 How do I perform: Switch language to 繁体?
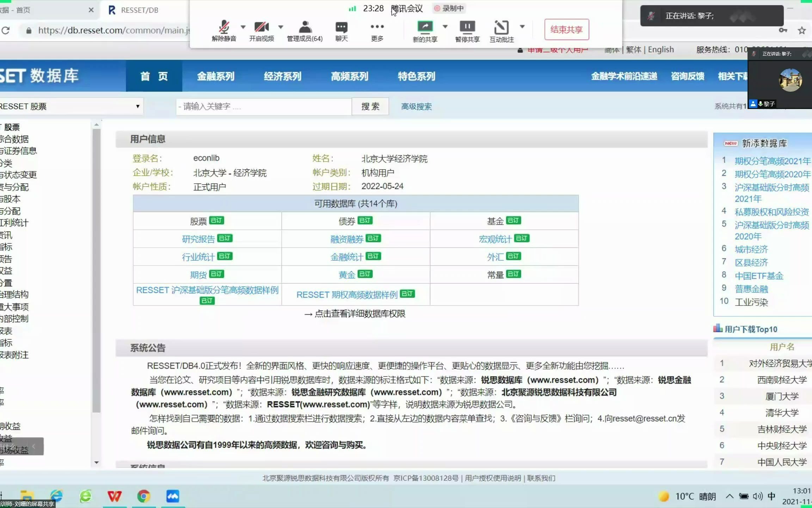coord(633,50)
